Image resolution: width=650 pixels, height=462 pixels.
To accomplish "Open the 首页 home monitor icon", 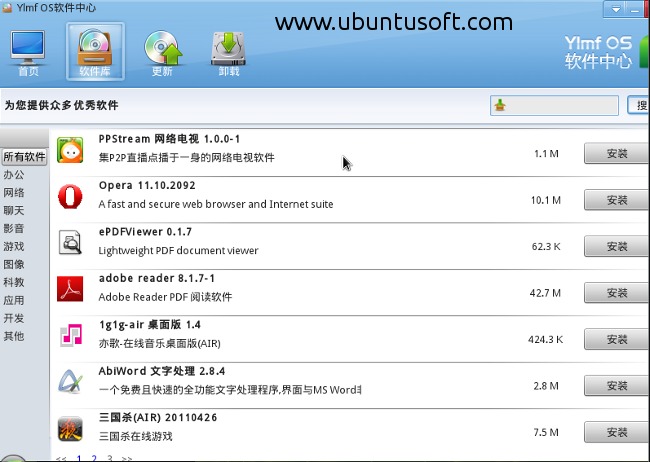I will pyautogui.click(x=28, y=52).
